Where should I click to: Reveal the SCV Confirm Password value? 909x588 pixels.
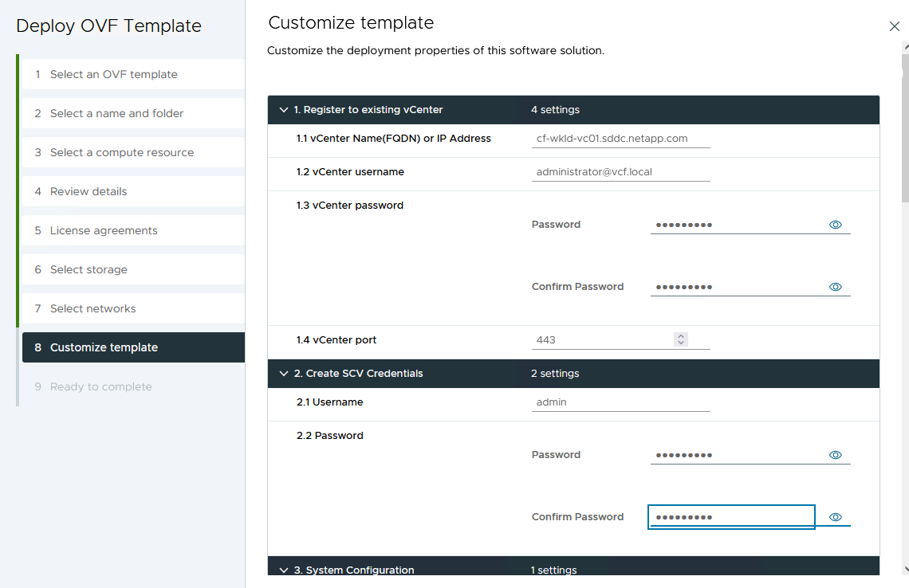(x=836, y=517)
